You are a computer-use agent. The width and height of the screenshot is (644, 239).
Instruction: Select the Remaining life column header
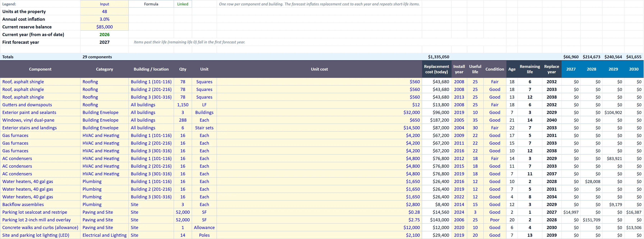[x=530, y=69]
